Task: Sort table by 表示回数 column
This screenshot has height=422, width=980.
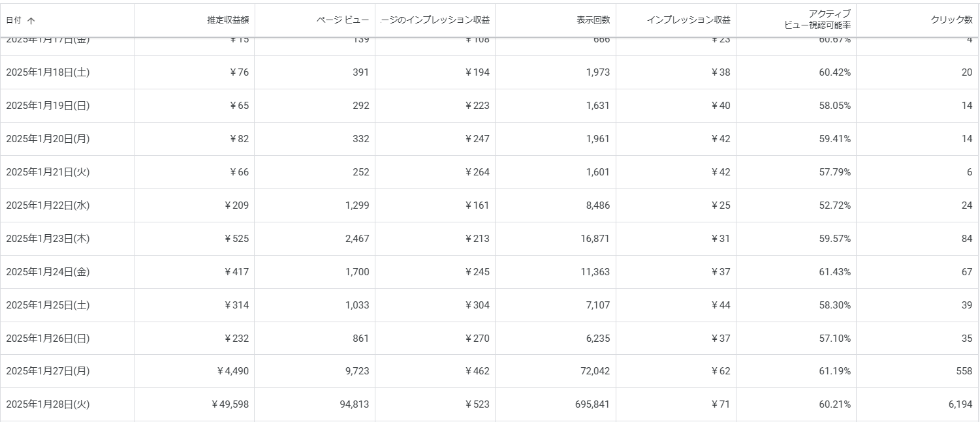Action: [x=593, y=20]
